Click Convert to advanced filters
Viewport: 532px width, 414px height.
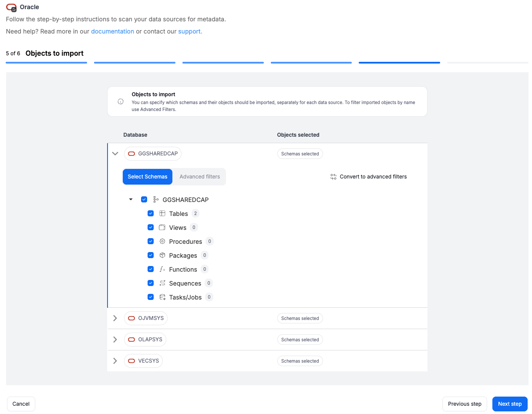click(369, 177)
